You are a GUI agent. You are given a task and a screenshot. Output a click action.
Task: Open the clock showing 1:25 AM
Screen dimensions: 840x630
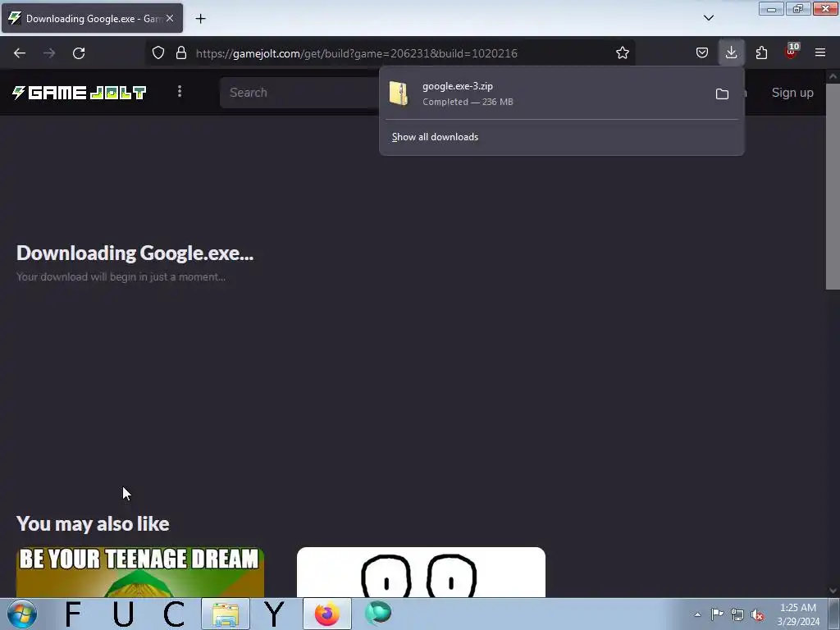pos(798,614)
